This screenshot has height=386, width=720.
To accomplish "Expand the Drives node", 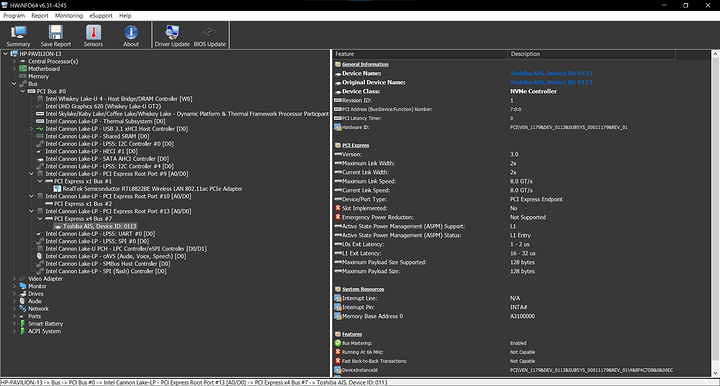I will [x=14, y=294].
